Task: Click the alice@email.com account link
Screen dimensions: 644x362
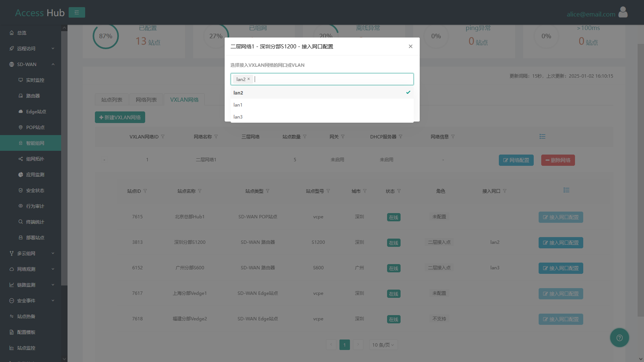Action: click(x=591, y=14)
